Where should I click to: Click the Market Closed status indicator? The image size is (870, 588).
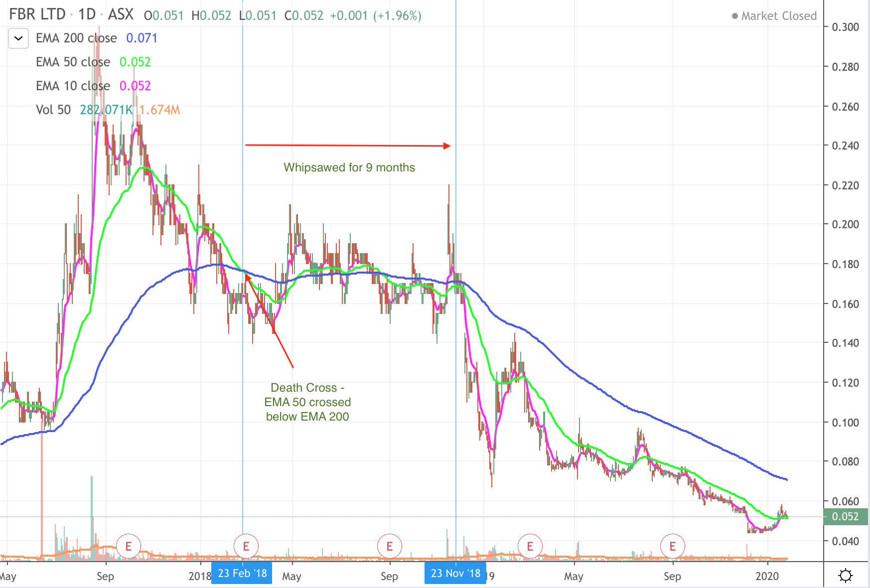click(774, 16)
